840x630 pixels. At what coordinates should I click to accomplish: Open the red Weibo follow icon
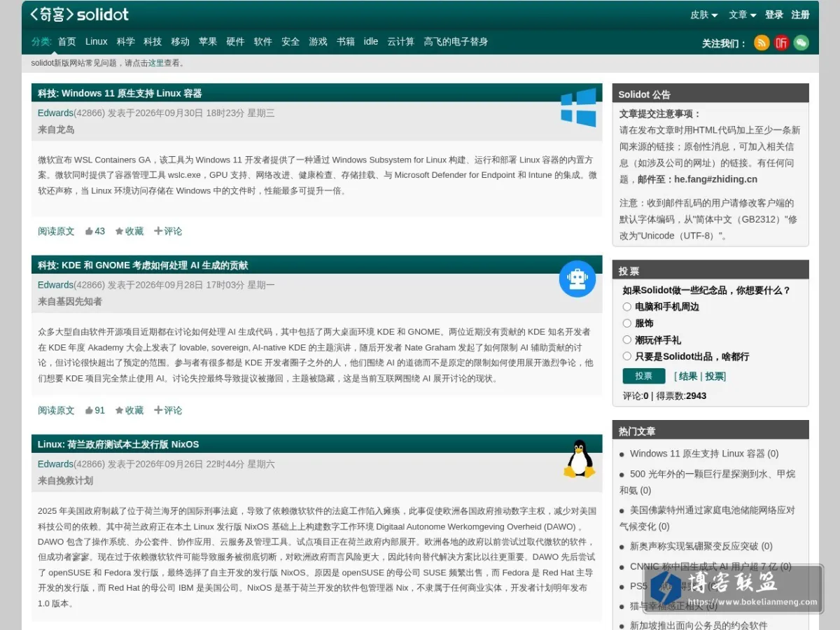coord(781,43)
